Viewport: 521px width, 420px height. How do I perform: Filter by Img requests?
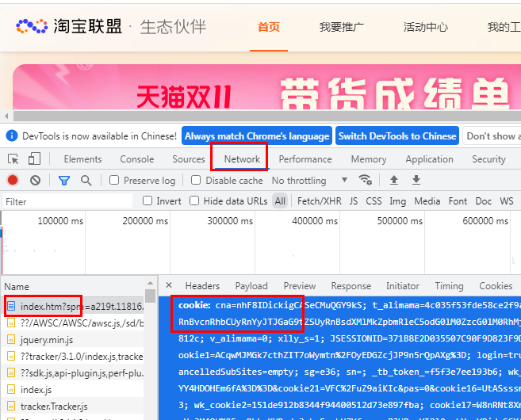[x=397, y=200]
